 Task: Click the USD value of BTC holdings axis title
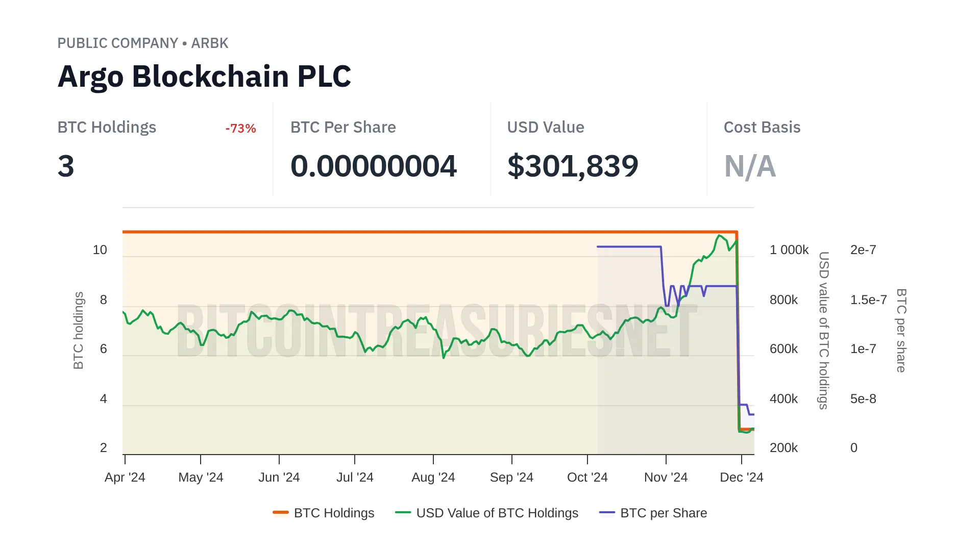coord(824,331)
